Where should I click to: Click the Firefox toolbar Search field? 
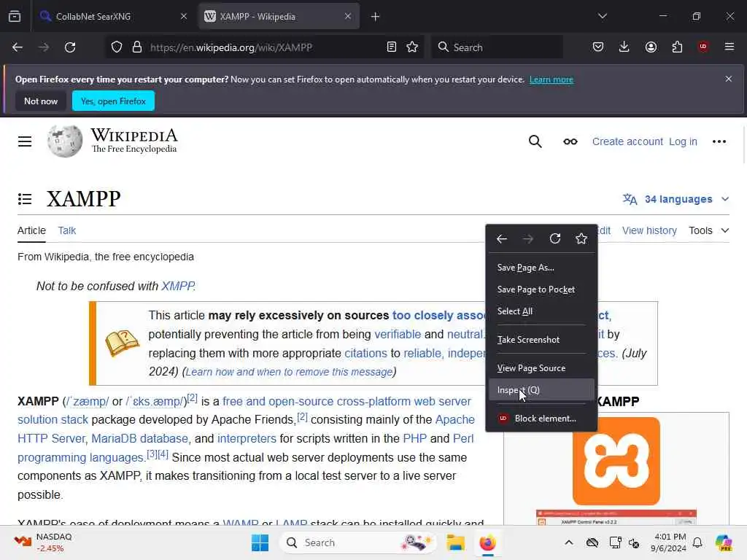click(497, 47)
